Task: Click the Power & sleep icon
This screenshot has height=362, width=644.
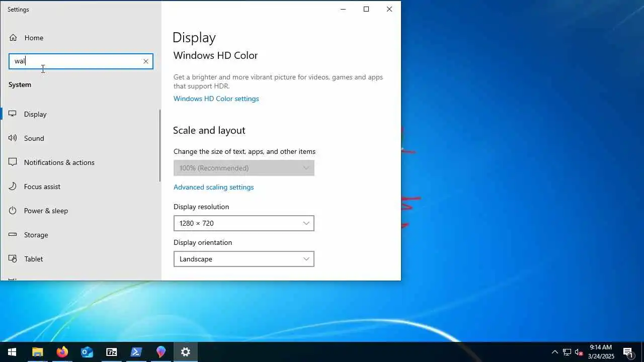Action: pos(13,211)
